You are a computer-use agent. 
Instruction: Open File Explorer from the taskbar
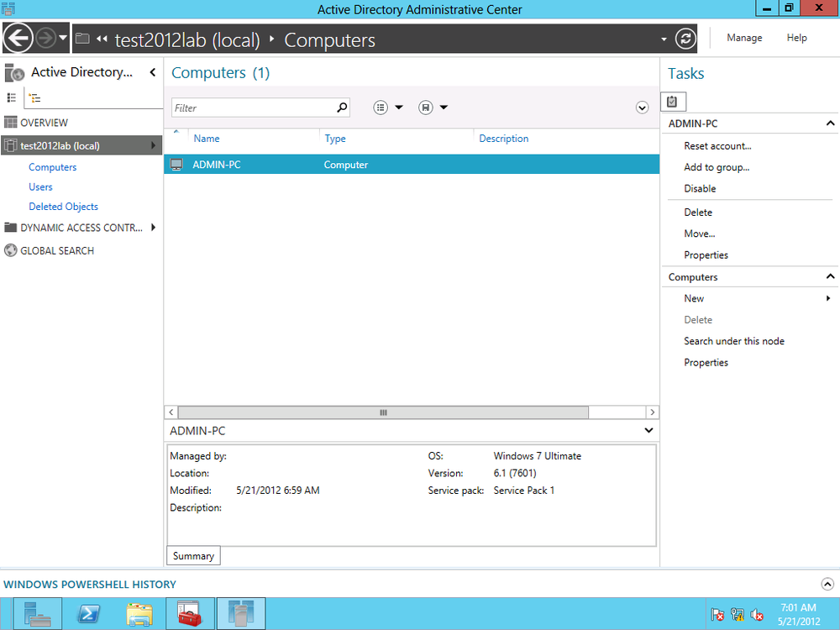pos(139,614)
